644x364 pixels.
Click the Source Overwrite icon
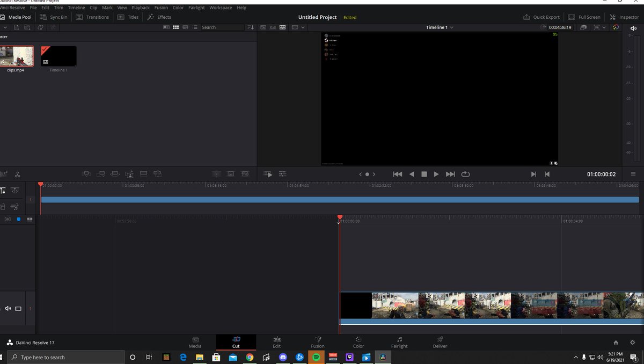click(x=157, y=174)
